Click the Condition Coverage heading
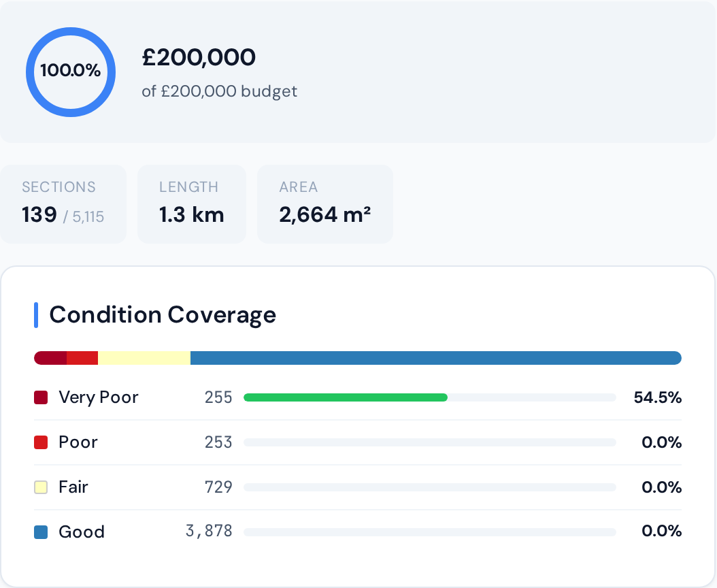717x588 pixels. point(163,315)
